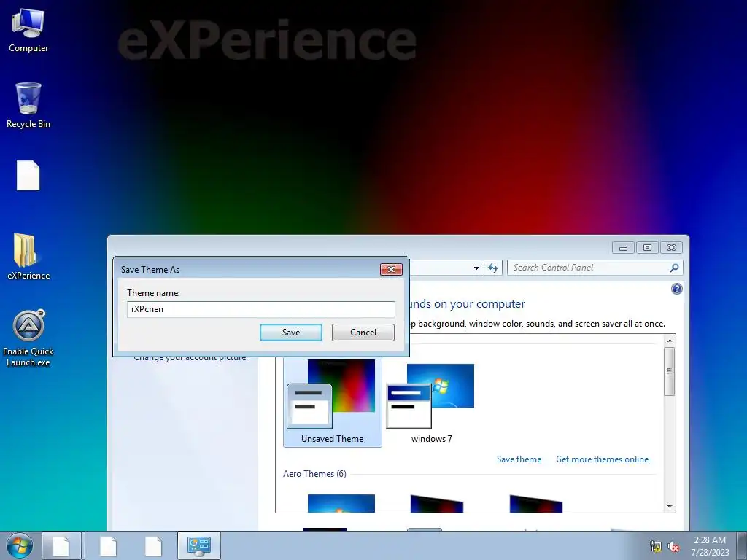Image resolution: width=747 pixels, height=560 pixels.
Task: Click the theme list scrollbar thumb
Action: (x=670, y=371)
